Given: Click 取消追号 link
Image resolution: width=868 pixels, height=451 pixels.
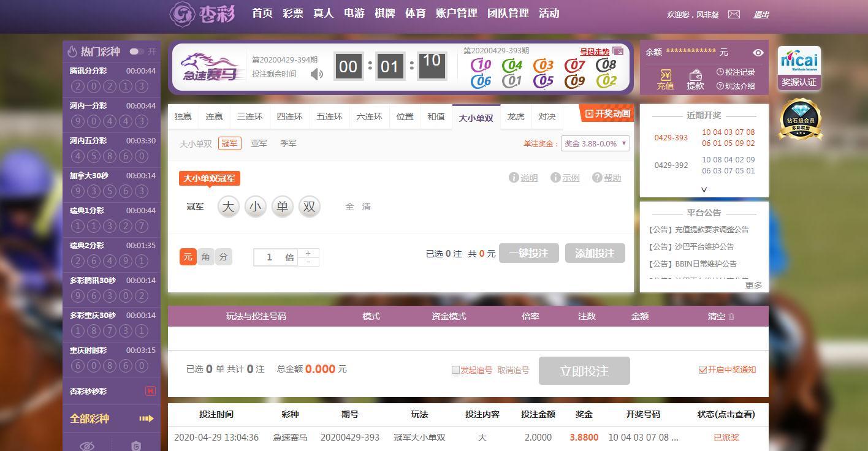Looking at the screenshot, I should coord(513,370).
